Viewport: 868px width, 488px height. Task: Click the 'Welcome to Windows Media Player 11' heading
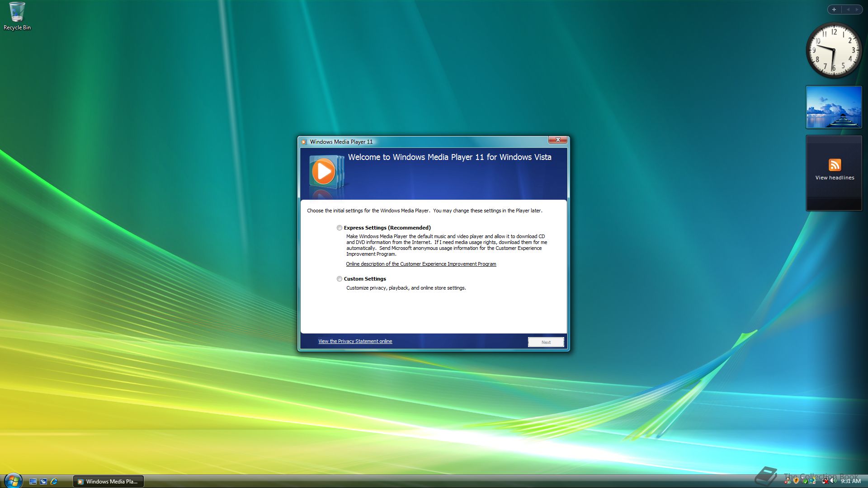coord(449,157)
